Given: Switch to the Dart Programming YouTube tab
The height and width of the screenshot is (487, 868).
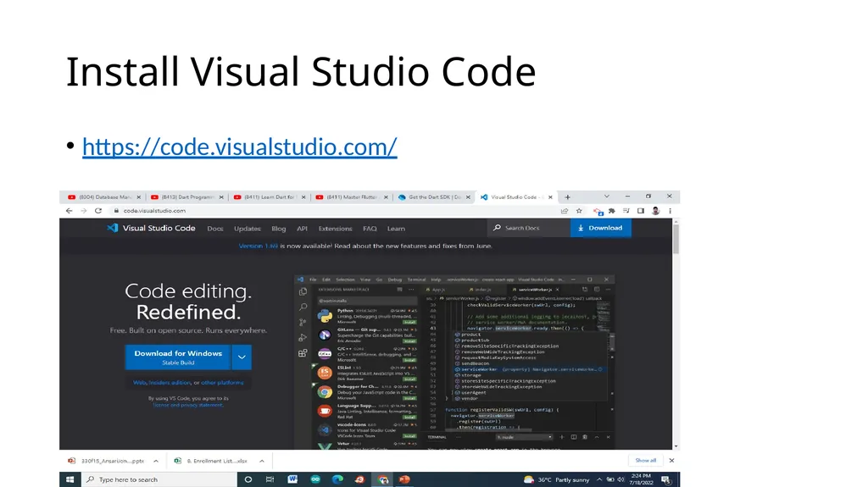Looking at the screenshot, I should [186, 197].
